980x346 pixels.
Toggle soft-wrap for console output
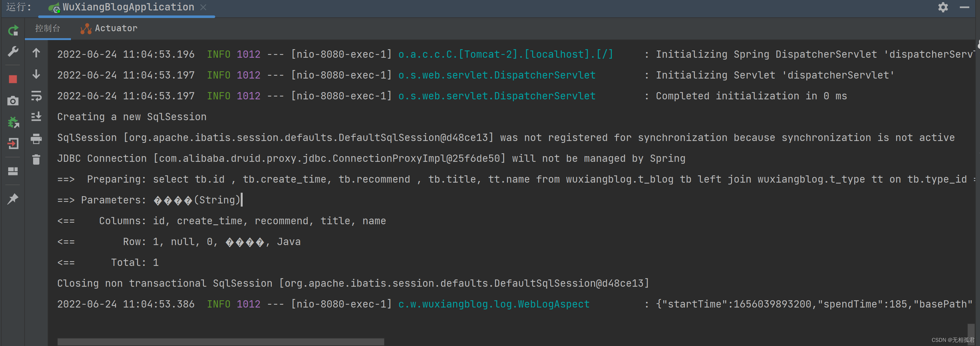click(36, 96)
